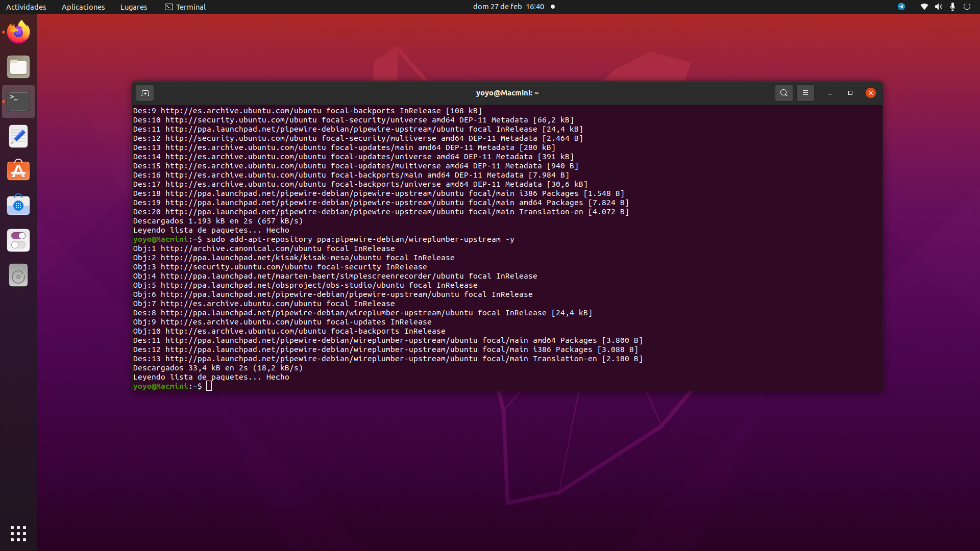This screenshot has height=551, width=980.
Task: Open the terminal search icon
Action: (x=784, y=93)
